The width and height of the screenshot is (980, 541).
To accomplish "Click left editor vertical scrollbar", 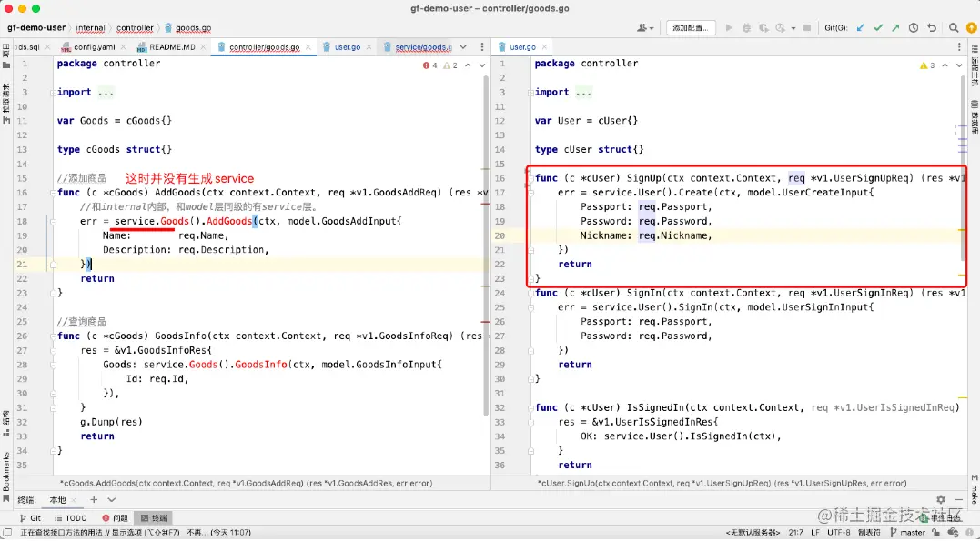I will coord(487,246).
